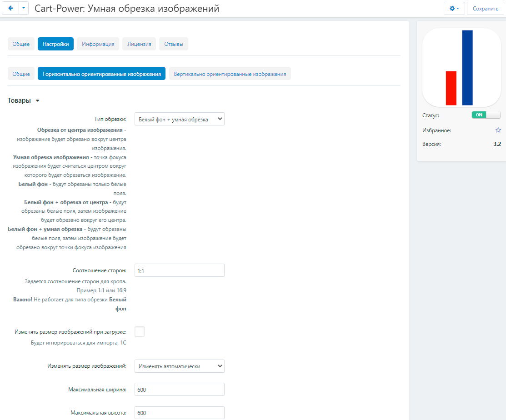Click the Избранное label
The width and height of the screenshot is (506, 420).
point(436,130)
